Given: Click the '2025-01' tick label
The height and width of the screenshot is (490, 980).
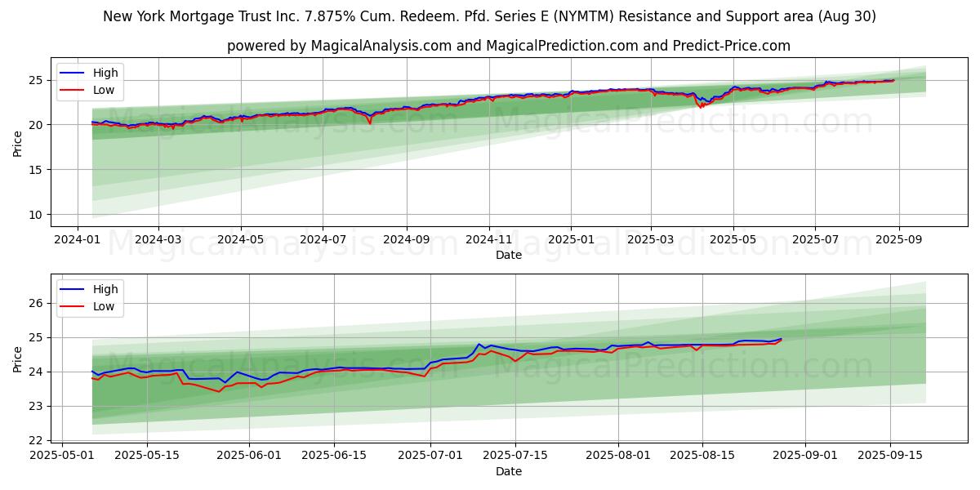Looking at the screenshot, I should 571,239.
